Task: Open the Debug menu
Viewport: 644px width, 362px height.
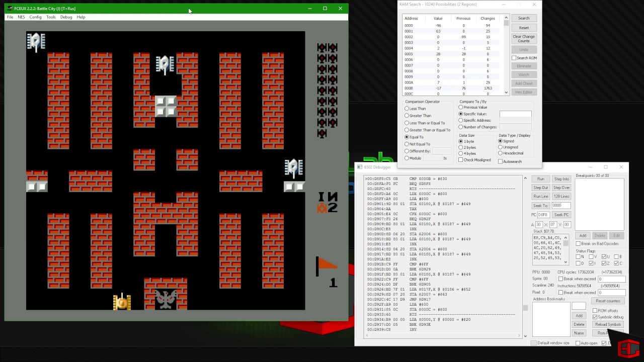Action: click(x=66, y=17)
